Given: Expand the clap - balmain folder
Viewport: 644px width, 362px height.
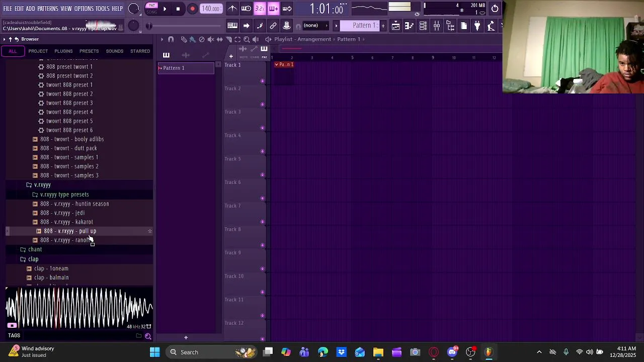Looking at the screenshot, I should 51,278.
